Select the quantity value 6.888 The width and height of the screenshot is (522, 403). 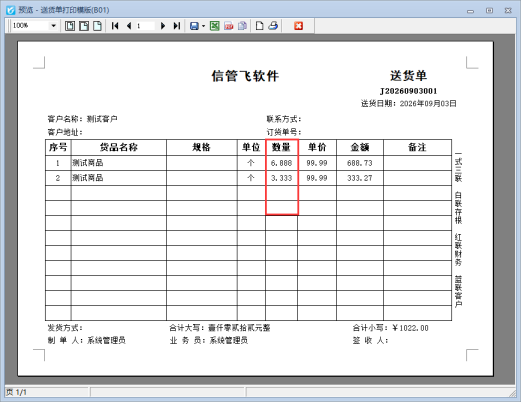click(x=281, y=163)
